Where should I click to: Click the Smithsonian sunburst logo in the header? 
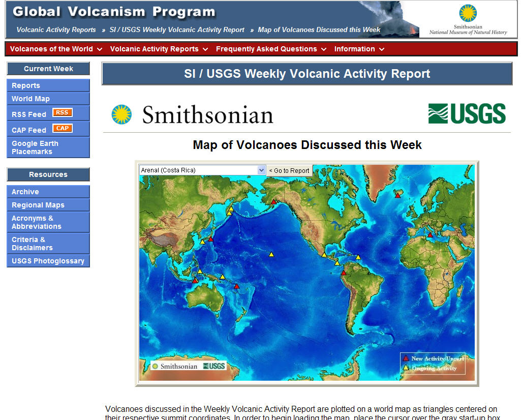pyautogui.click(x=468, y=13)
